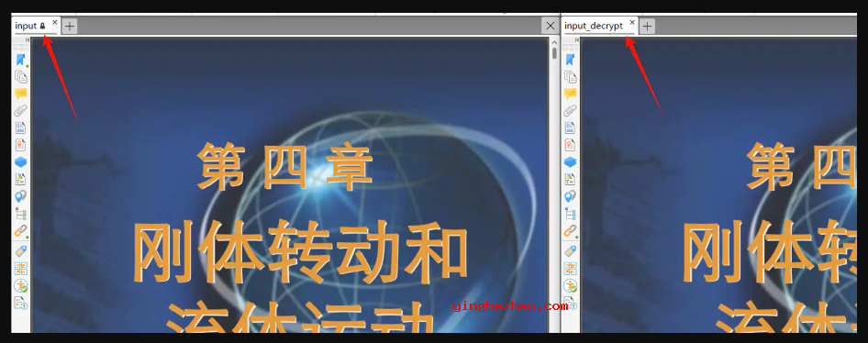Add new tab next to input
The height and width of the screenshot is (343, 868).
point(69,26)
